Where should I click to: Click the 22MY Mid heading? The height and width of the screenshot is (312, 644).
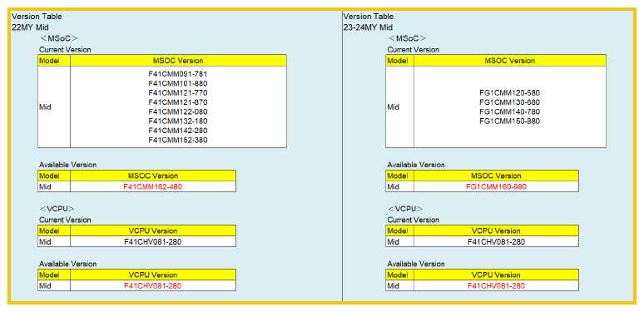pyautogui.click(x=31, y=27)
